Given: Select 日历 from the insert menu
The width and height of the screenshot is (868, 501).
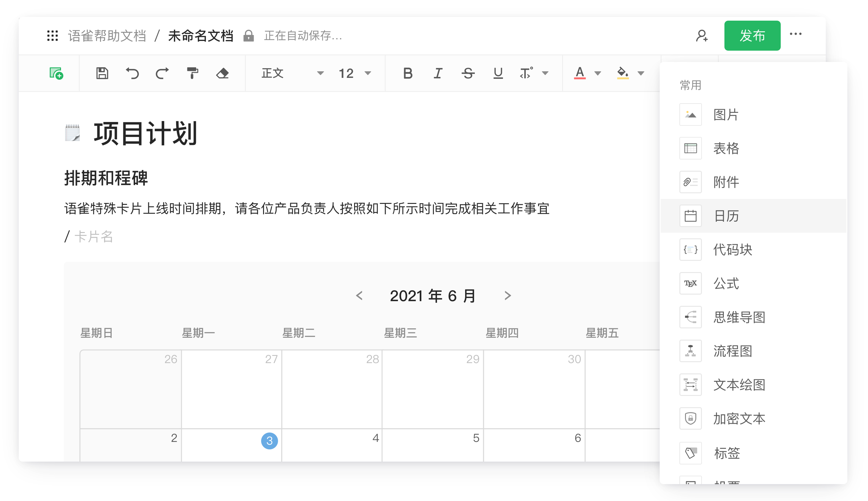Looking at the screenshot, I should pyautogui.click(x=726, y=216).
